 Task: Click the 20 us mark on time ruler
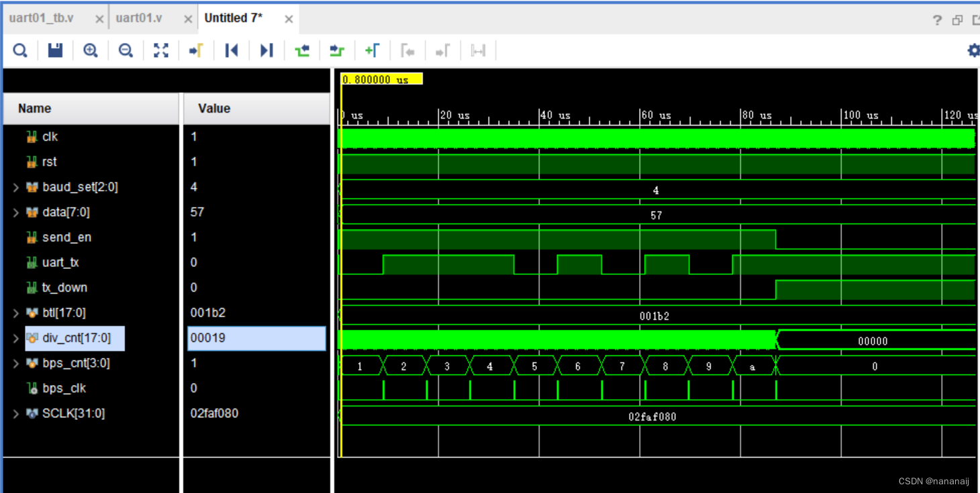pos(454,115)
